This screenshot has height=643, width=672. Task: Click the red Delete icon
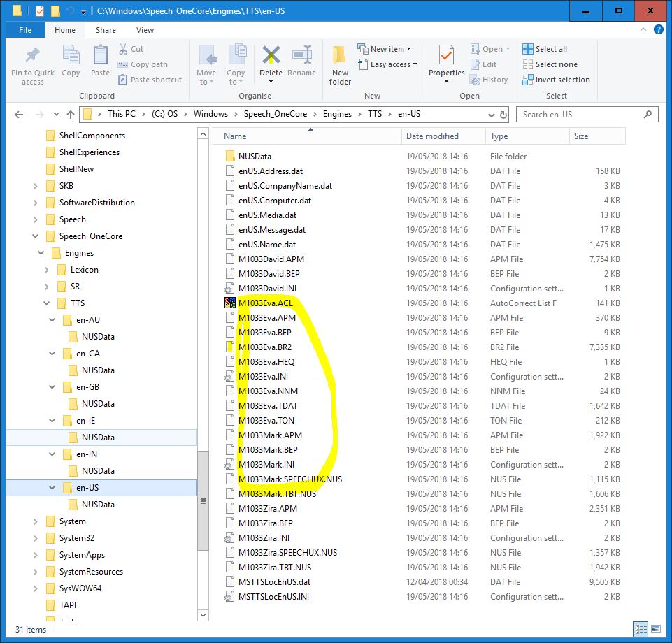click(x=271, y=55)
